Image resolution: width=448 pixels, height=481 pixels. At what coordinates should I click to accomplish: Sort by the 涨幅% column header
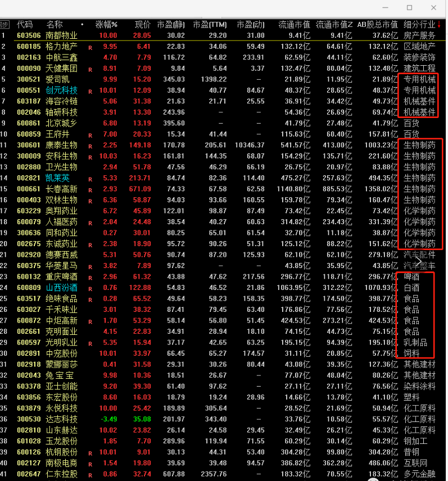coord(106,25)
